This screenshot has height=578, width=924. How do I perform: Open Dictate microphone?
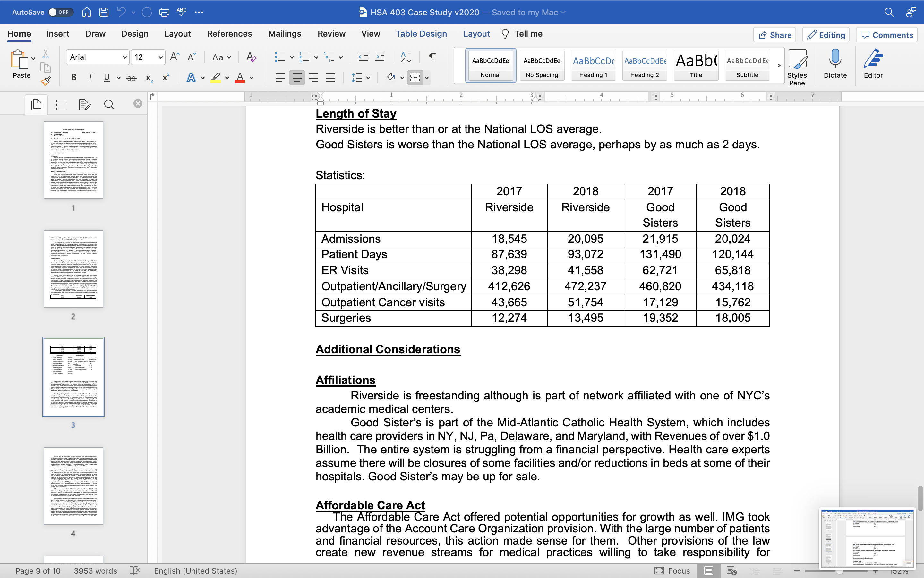(835, 64)
